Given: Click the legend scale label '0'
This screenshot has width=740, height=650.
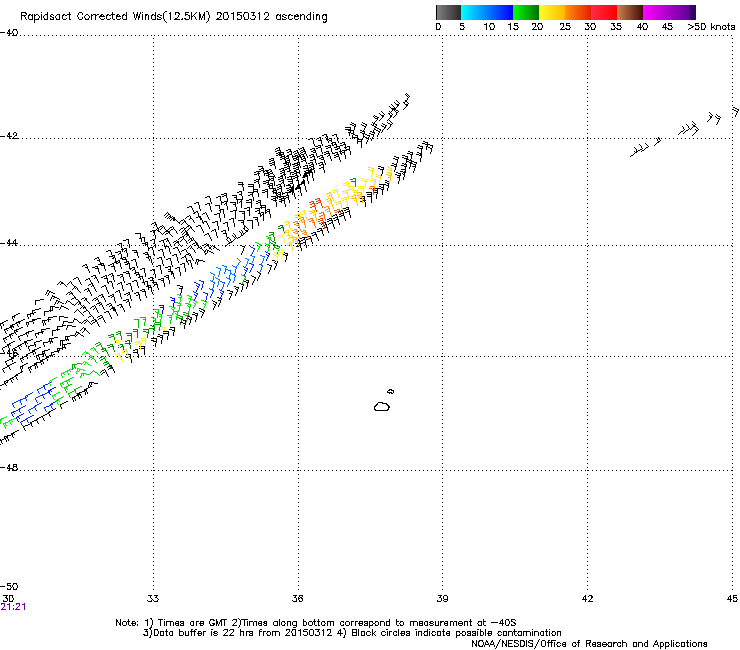Looking at the screenshot, I should (x=438, y=27).
